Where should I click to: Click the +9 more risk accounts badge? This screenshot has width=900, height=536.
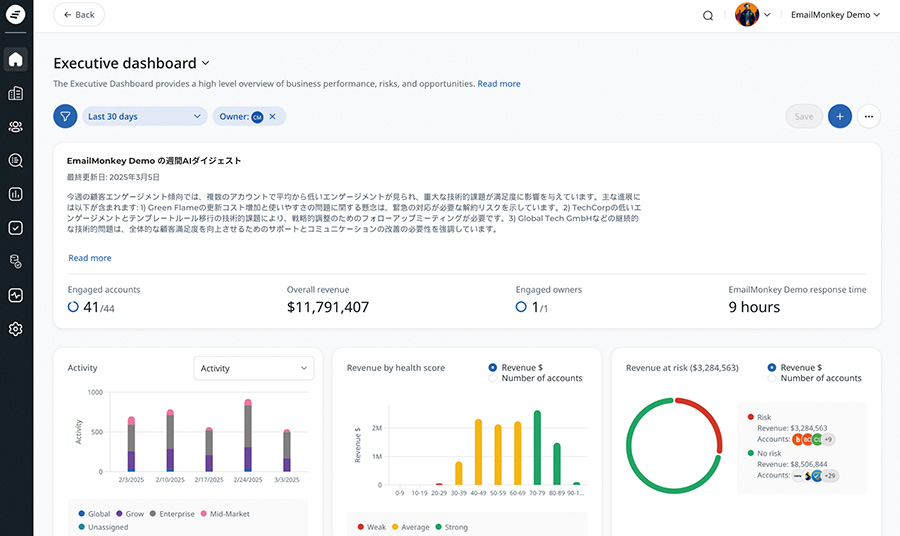coord(828,440)
